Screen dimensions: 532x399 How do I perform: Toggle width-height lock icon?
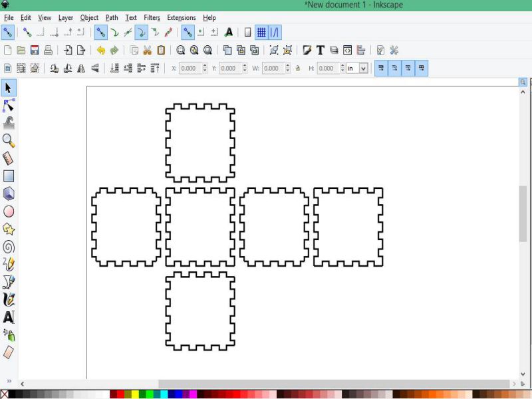(x=297, y=68)
